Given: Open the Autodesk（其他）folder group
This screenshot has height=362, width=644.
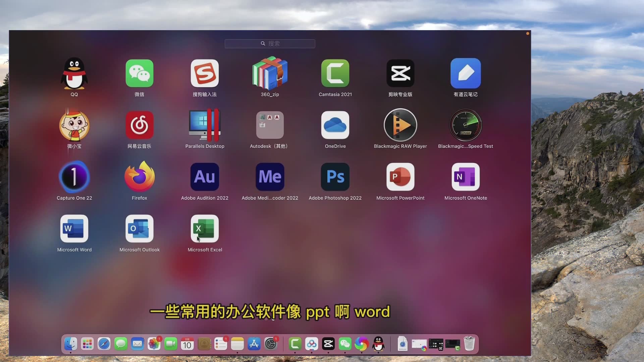Looking at the screenshot, I should click(x=270, y=125).
